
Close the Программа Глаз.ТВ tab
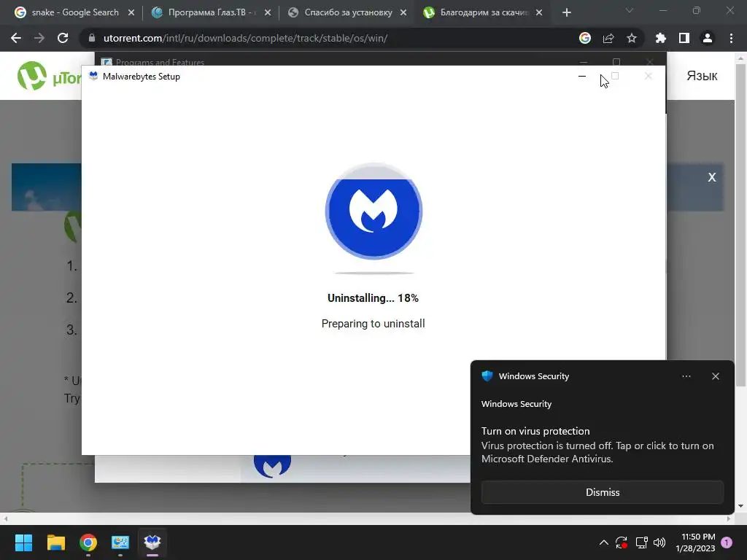268,13
